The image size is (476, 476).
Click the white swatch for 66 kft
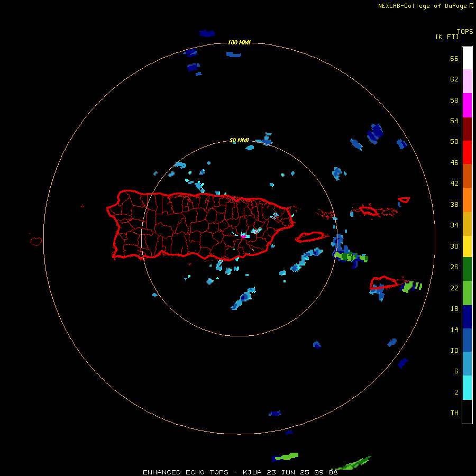pyautogui.click(x=467, y=58)
